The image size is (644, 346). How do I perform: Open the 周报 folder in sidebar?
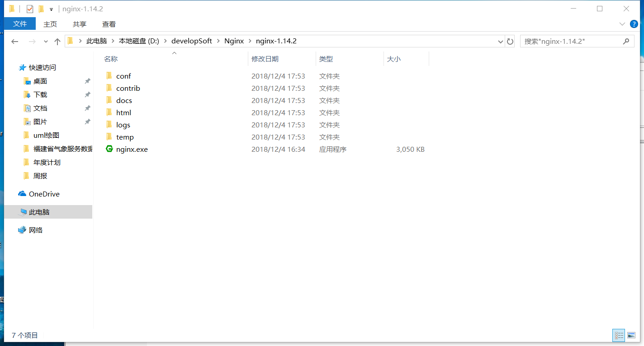pyautogui.click(x=40, y=176)
